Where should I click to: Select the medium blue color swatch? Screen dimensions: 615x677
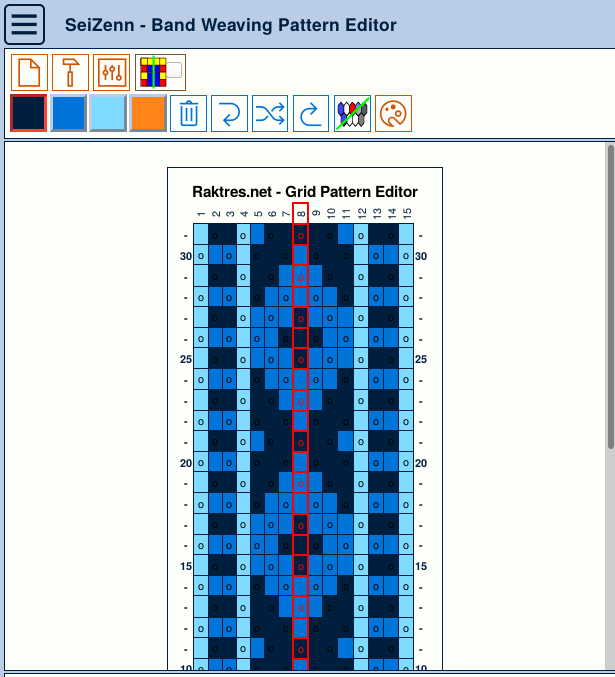pos(68,113)
